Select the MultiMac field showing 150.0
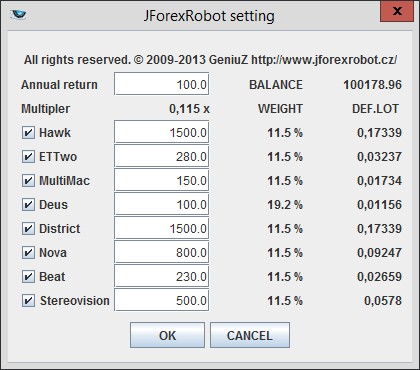The width and height of the screenshot is (420, 370). pyautogui.click(x=162, y=180)
